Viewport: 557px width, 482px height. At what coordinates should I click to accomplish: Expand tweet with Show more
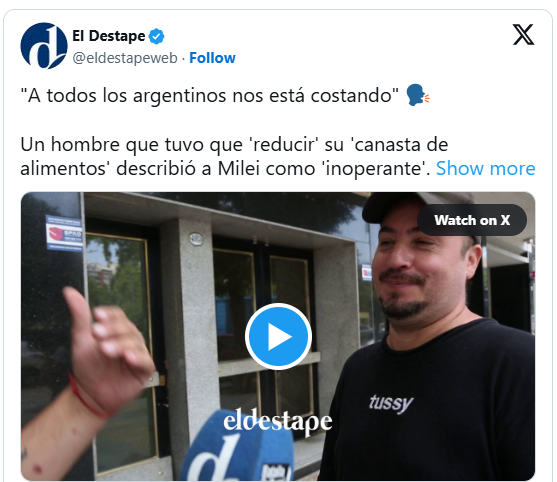coord(485,168)
